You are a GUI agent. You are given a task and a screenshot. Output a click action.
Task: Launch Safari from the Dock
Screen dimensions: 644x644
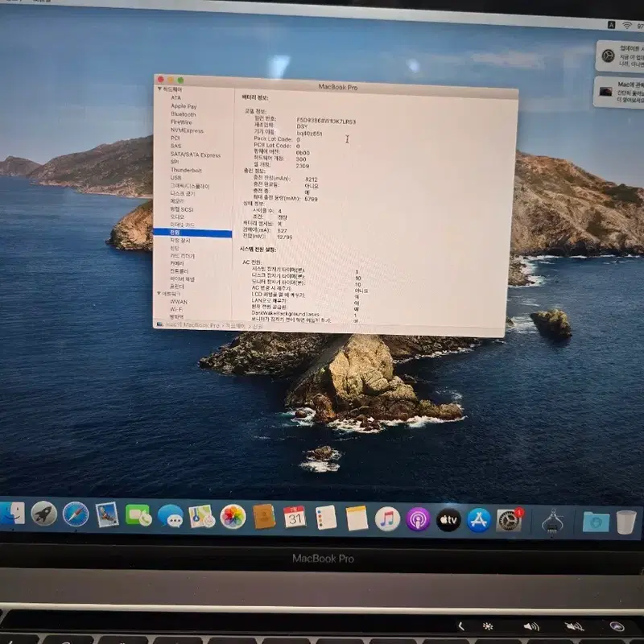pos(76,514)
